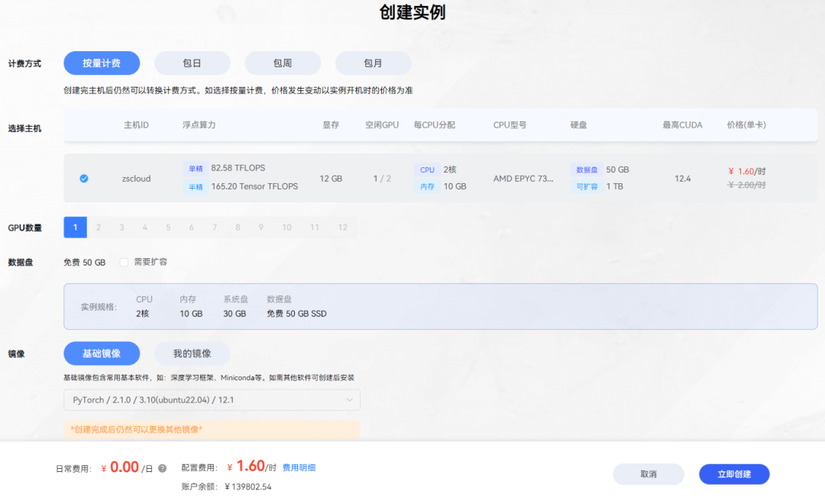
Task: Click the ¥1.60/时 price in host row
Action: pos(746,172)
